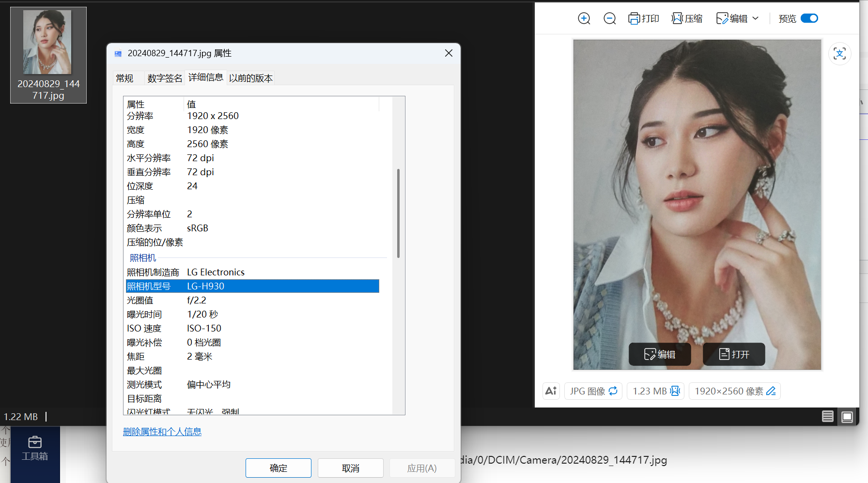Click the 1.23 MB compress size chip
This screenshot has height=483, width=868.
coord(656,391)
